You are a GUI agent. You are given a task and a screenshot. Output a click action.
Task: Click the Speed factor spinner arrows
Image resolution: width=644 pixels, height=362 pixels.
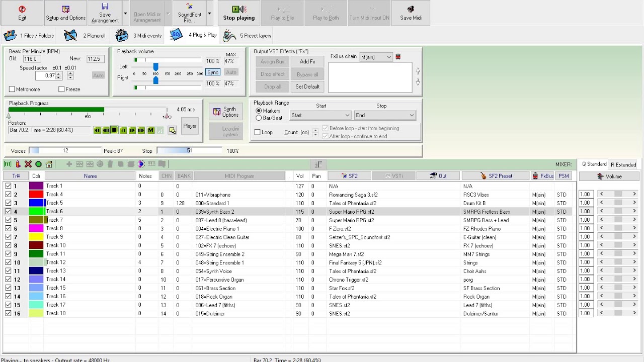59,76
